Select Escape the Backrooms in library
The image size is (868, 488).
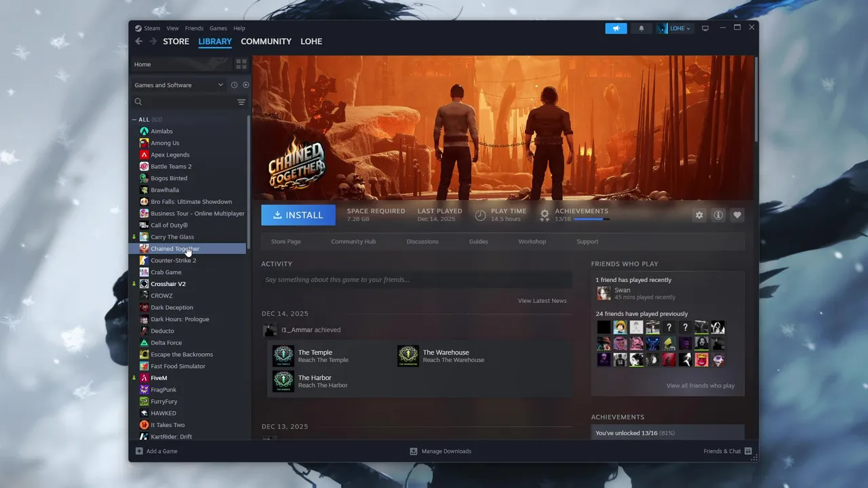click(x=182, y=354)
